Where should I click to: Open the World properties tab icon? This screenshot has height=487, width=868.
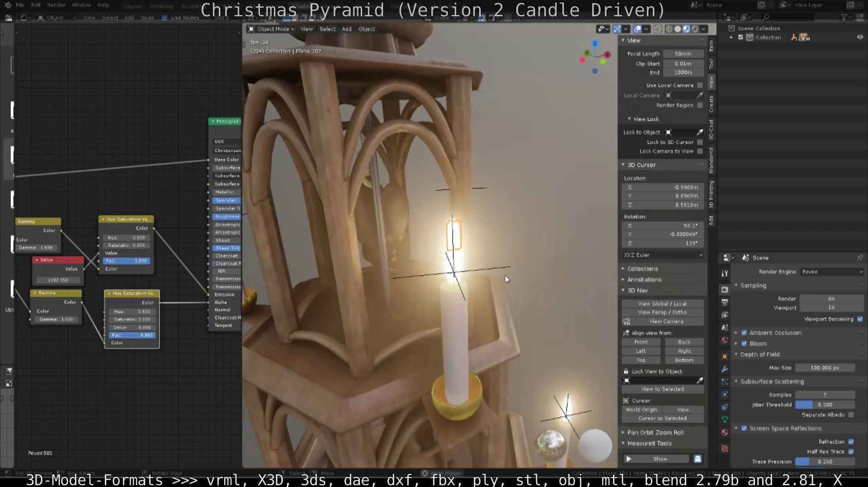point(725,340)
